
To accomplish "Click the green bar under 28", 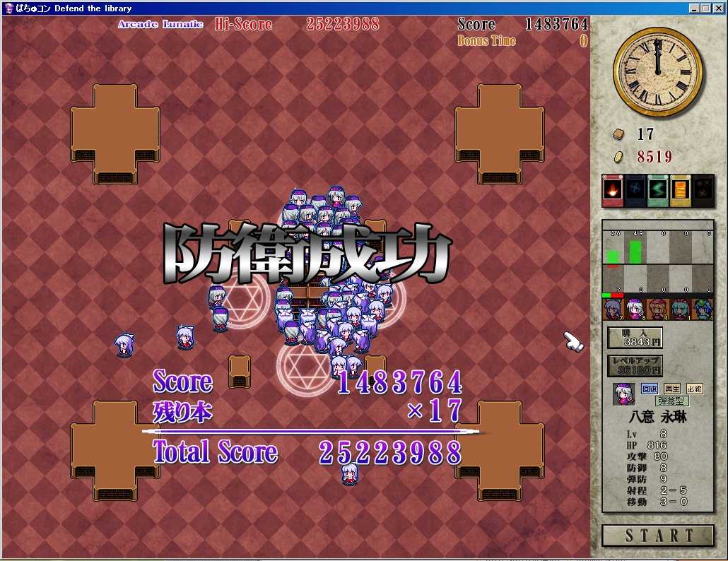I will pyautogui.click(x=613, y=257).
